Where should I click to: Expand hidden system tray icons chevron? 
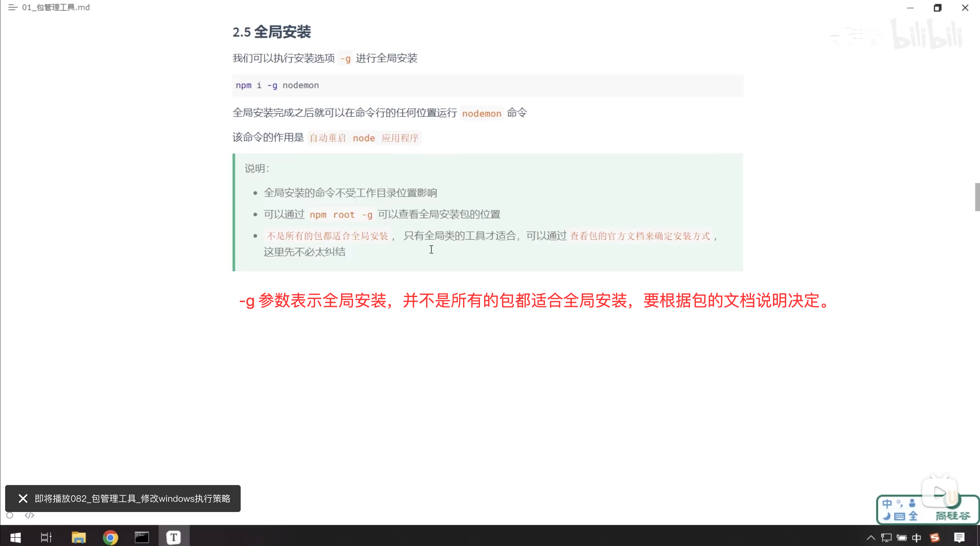click(x=871, y=537)
